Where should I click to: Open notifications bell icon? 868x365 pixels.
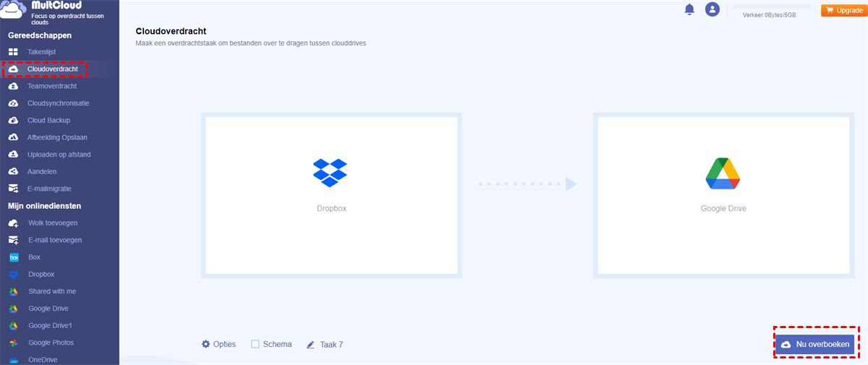[x=689, y=9]
